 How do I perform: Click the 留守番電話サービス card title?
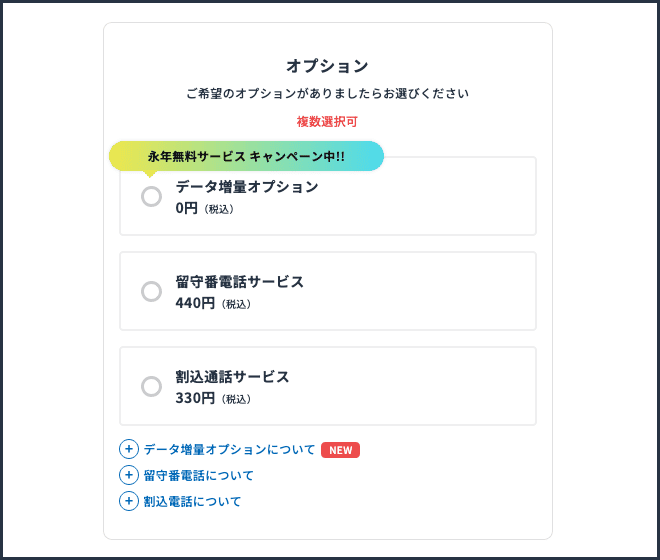coord(240,282)
